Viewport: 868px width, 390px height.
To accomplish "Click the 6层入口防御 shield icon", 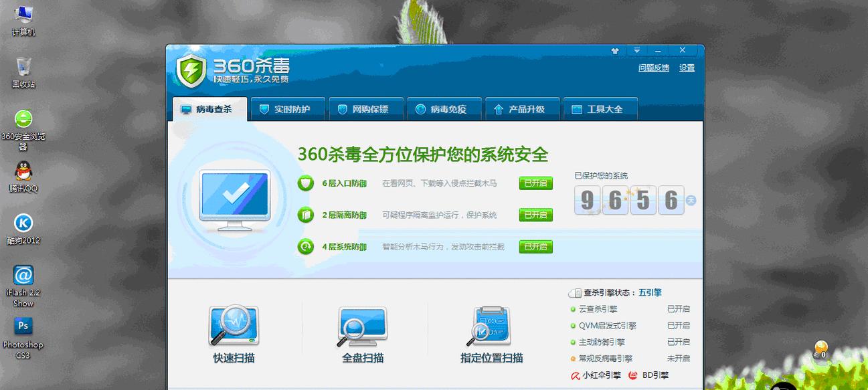I will 306,183.
